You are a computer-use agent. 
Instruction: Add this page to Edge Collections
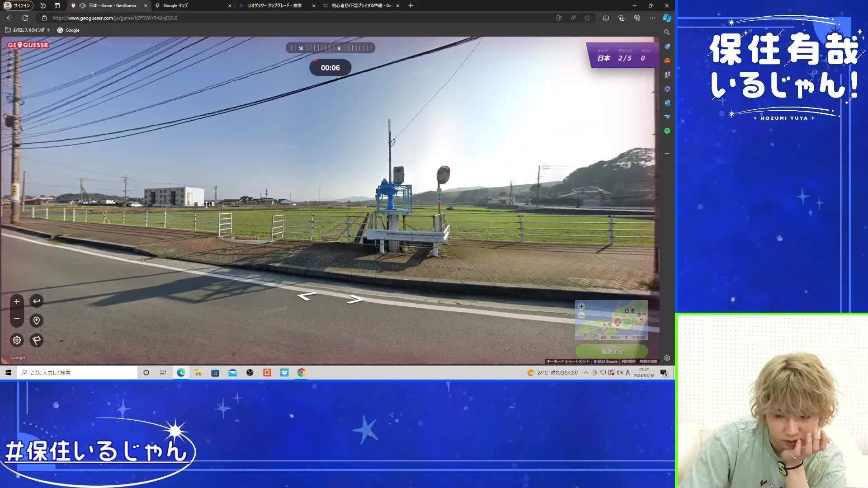(x=622, y=18)
